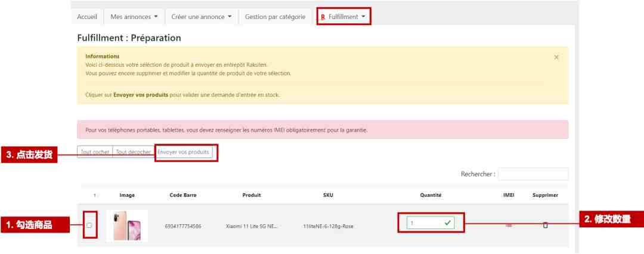Sort by the Produit column header

point(252,195)
